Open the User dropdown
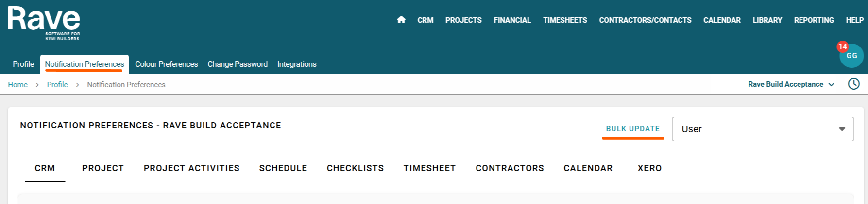This screenshot has height=204, width=868. 762,129
